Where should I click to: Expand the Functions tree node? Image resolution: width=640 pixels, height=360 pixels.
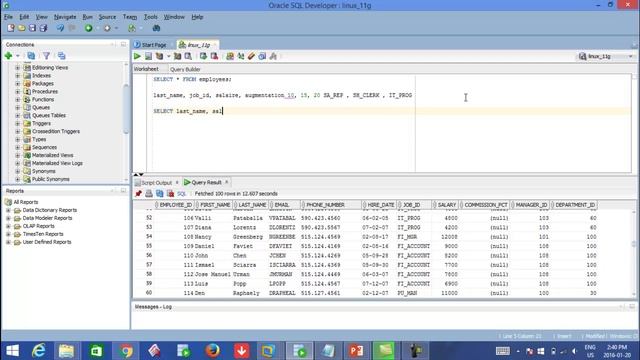tap(18, 100)
